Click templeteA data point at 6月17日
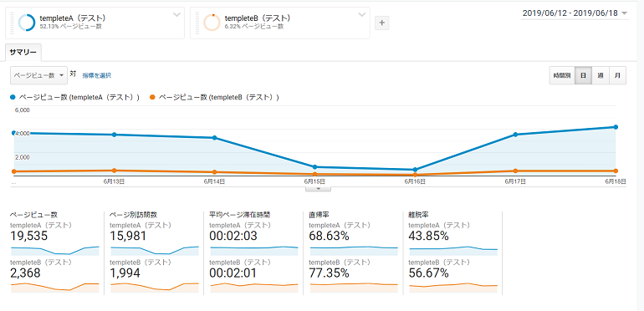644x311 pixels. click(x=515, y=135)
